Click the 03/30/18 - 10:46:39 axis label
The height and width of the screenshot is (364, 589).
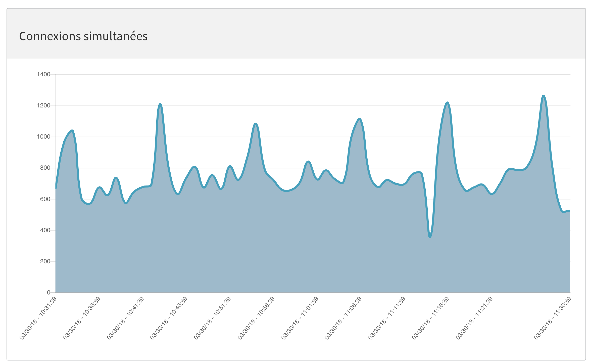click(169, 318)
